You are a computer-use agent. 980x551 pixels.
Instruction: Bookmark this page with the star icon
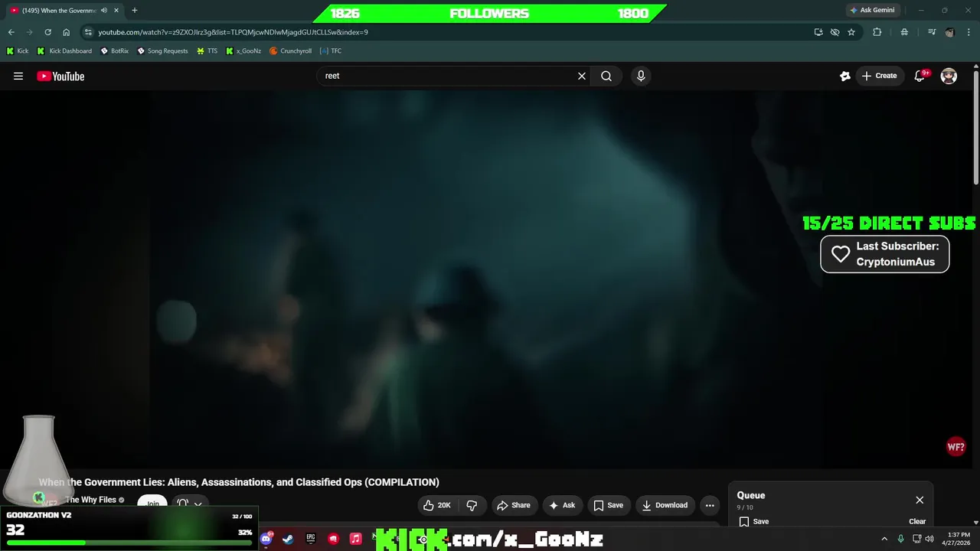coord(851,32)
